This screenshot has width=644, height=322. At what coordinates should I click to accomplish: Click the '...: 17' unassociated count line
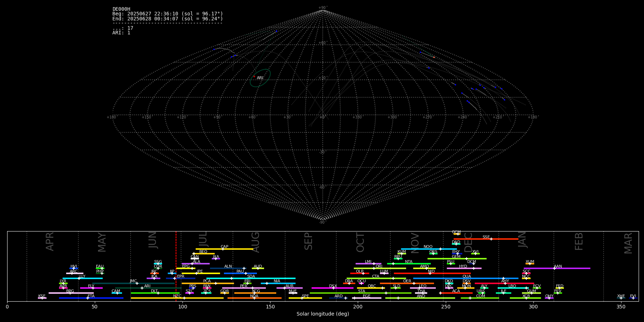coord(123,28)
